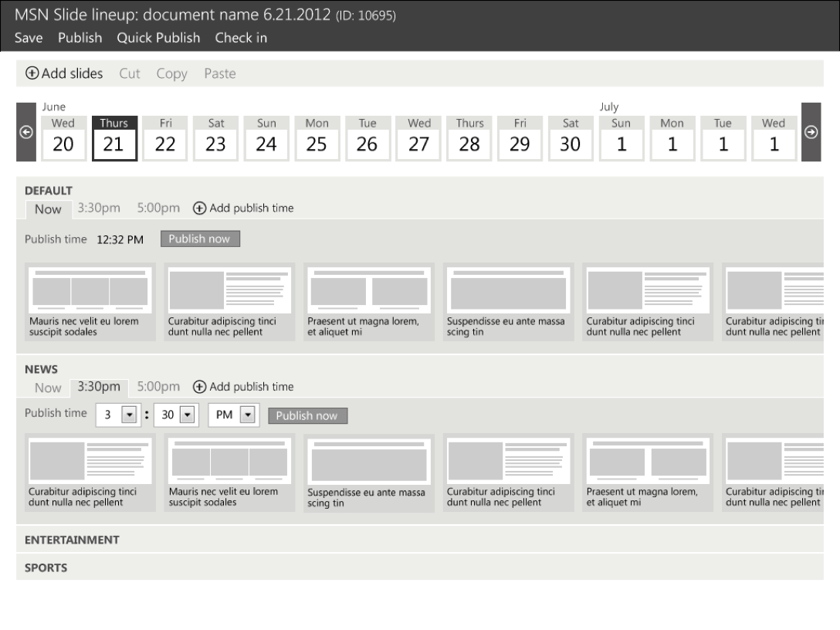Switch to 3:30pm tab in DEFAULT section
Screen dimensions: 840x630
pos(99,208)
